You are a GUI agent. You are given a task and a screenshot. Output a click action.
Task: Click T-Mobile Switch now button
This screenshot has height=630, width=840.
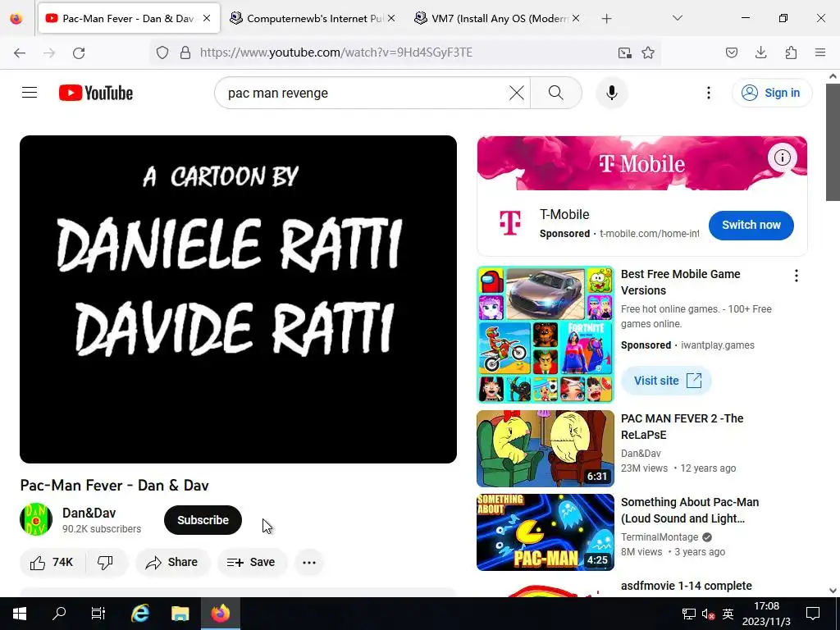point(751,225)
